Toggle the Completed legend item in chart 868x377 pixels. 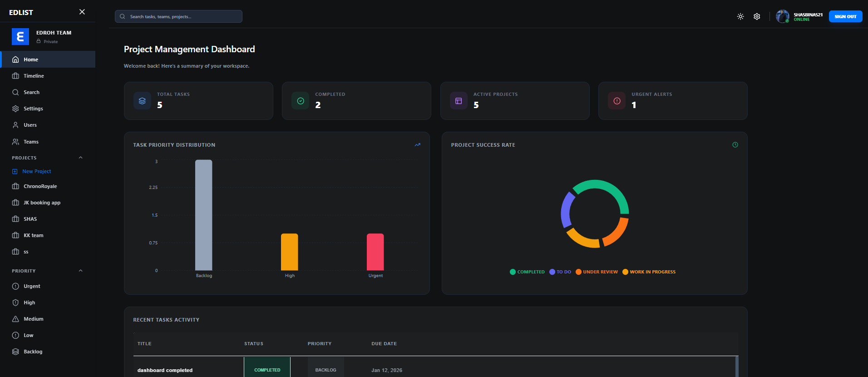click(527, 272)
